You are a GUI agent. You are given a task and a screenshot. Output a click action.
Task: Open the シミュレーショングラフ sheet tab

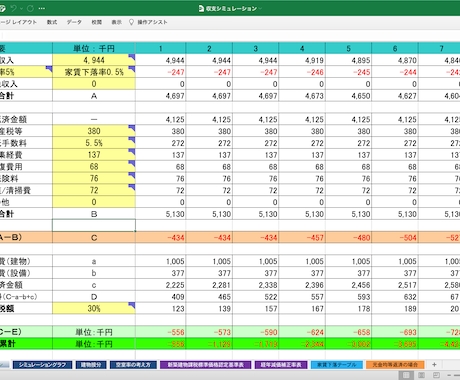pos(42,365)
